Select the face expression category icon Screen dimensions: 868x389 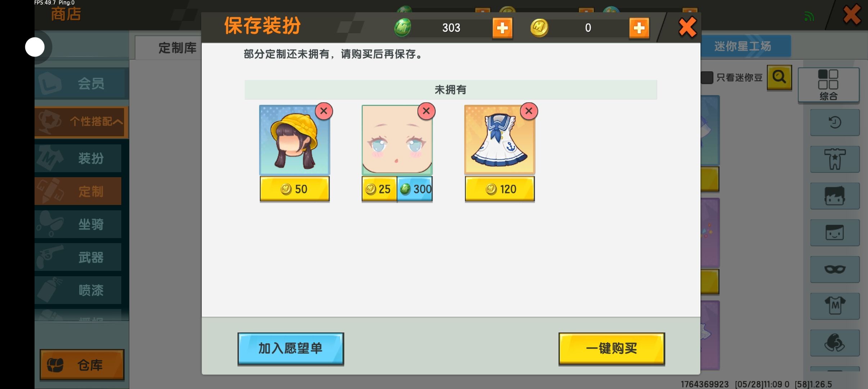click(835, 233)
